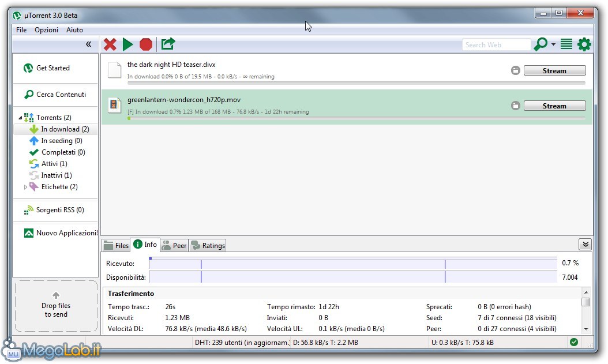608x364 pixels.
Task: Click the greenlantern torrent progress bar
Action: (356, 118)
